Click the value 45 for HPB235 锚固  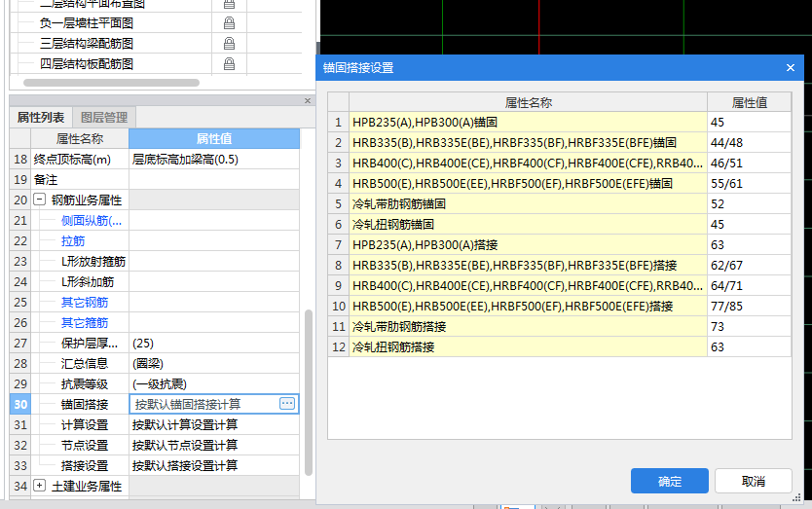point(749,123)
